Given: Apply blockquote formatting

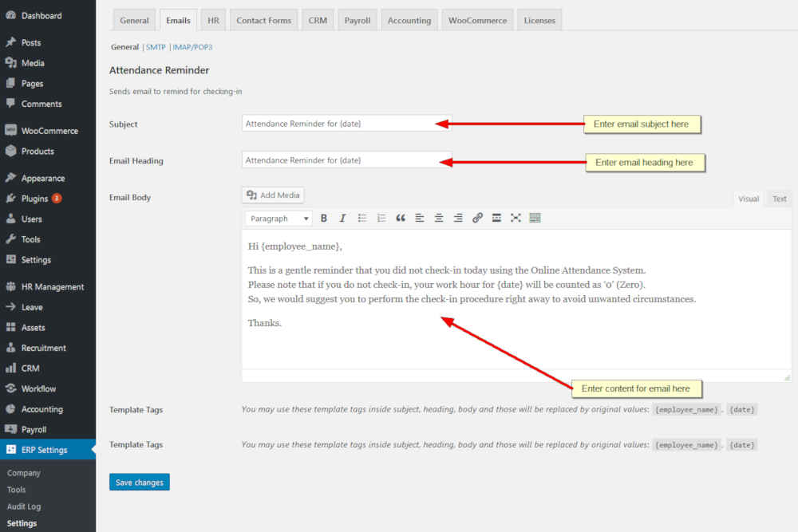Looking at the screenshot, I should point(401,218).
